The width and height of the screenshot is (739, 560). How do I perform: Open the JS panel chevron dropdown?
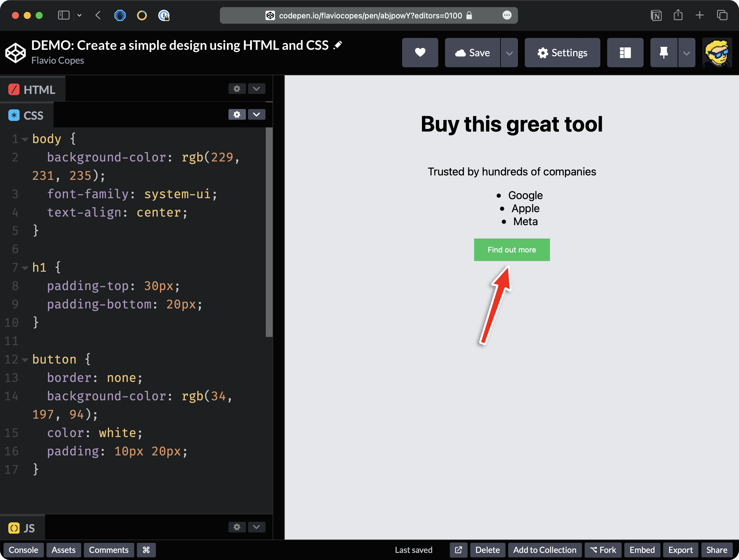coord(256,527)
